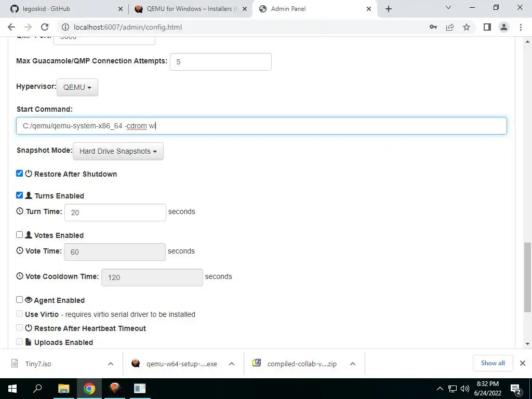The image size is (532, 399).
Task: Expand options for compiled-collab zip download
Action: [353, 364]
